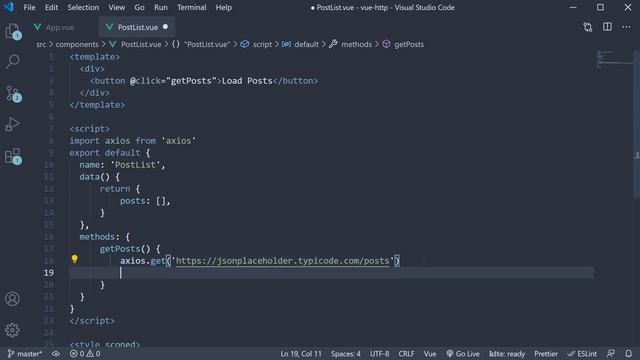Viewport: 640px width, 360px height.
Task: Open the PostList.vue file breadcrumb
Action: click(141, 44)
